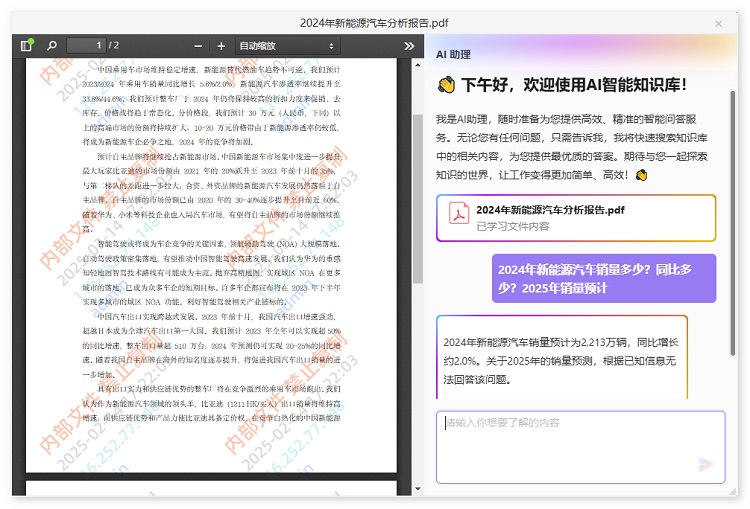This screenshot has height=509, width=750.
Task: Focus the 请输入你想要了解的内容 input box
Action: click(580, 447)
